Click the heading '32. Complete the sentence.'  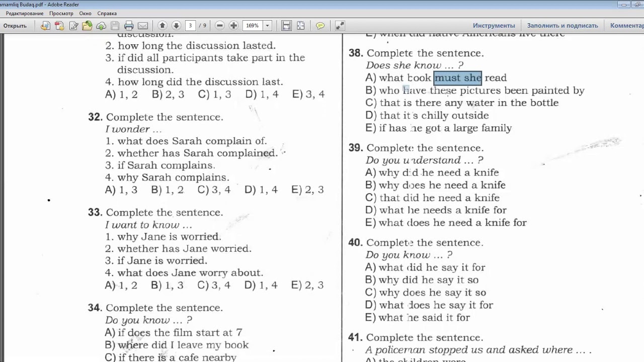[155, 117]
